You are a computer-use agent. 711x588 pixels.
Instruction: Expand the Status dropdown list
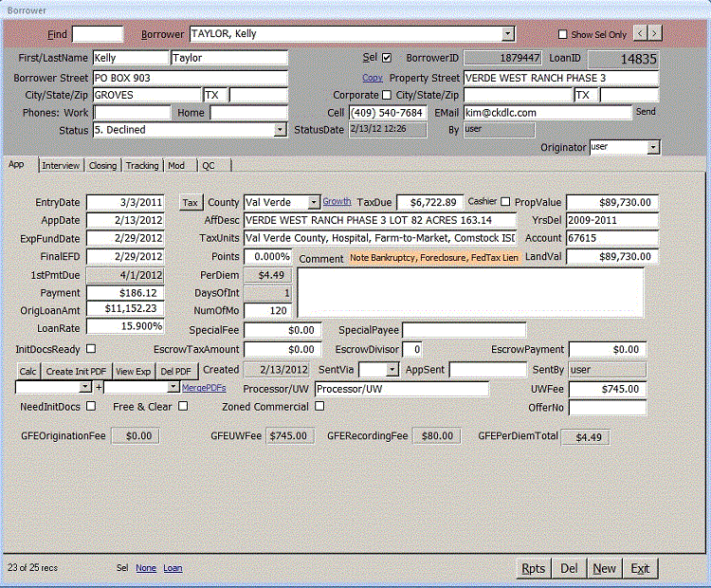[280, 130]
